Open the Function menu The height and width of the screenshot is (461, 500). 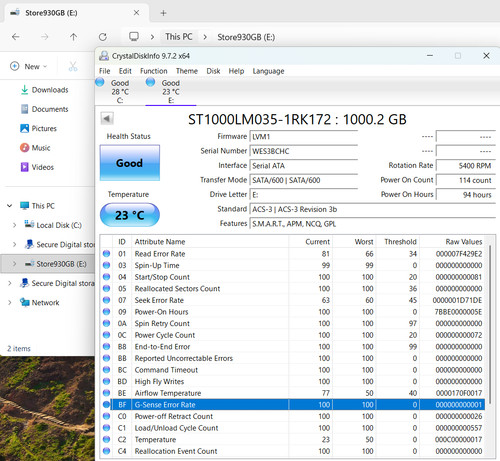click(x=153, y=71)
